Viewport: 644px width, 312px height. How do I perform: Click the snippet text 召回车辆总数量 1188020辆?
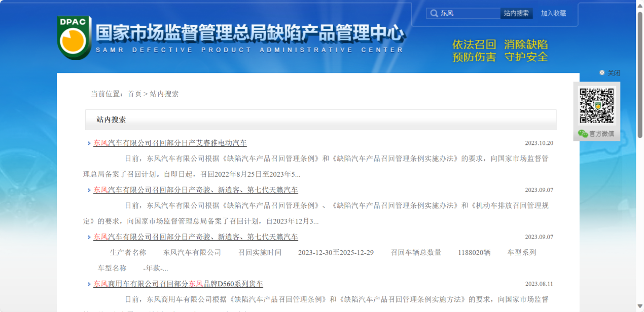click(441, 253)
